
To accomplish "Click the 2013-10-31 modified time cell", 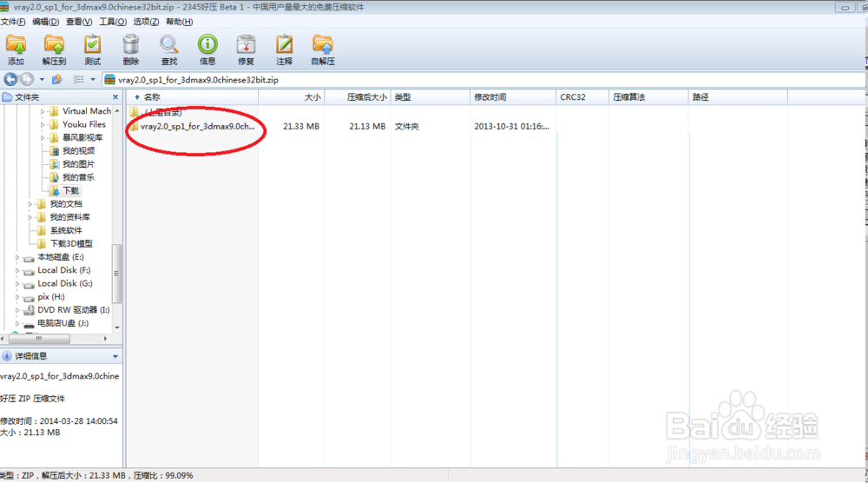I will (511, 126).
